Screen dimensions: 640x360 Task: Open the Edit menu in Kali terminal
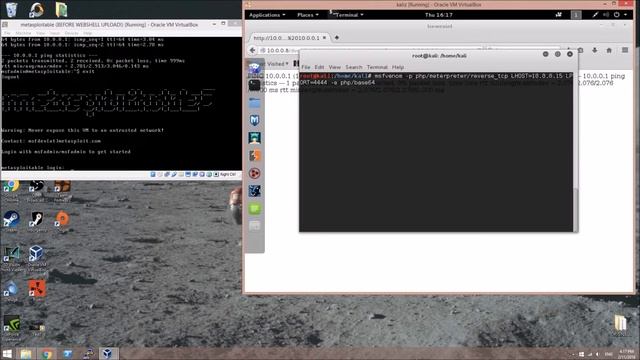[319, 67]
